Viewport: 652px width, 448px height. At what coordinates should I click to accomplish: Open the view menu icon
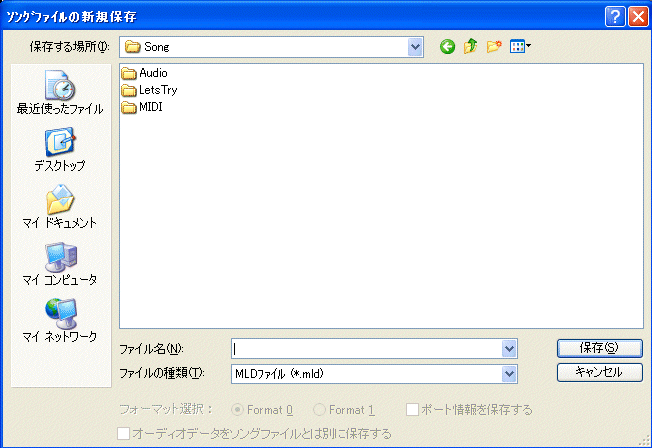click(520, 46)
